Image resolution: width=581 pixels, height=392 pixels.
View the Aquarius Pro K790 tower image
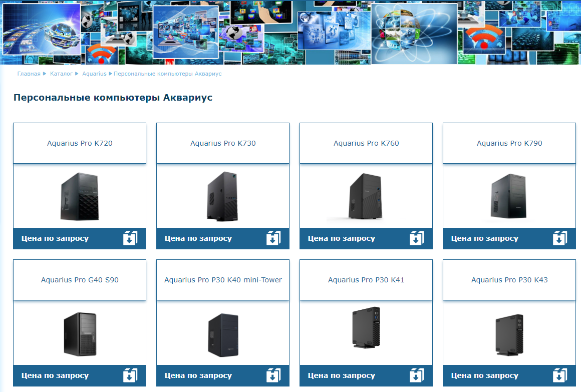509,196
